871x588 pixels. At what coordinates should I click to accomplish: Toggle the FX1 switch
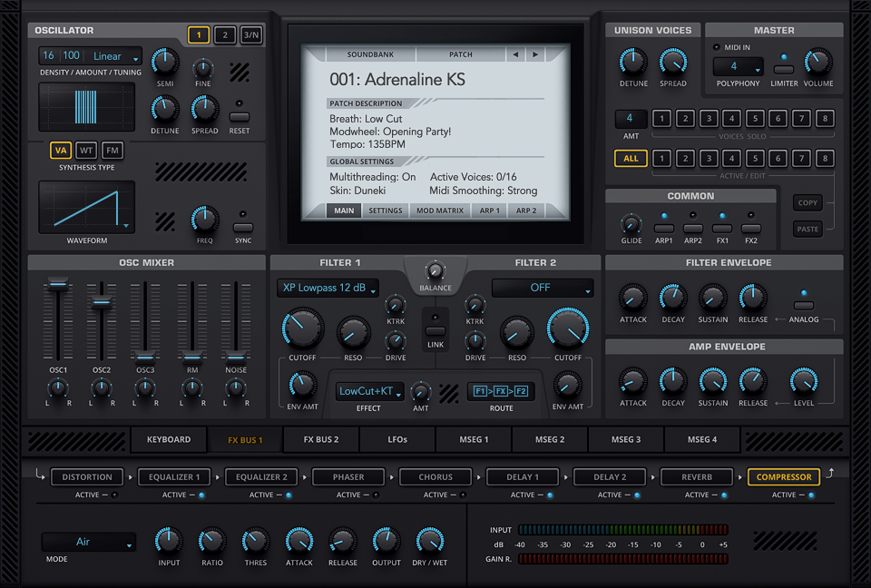tap(722, 229)
